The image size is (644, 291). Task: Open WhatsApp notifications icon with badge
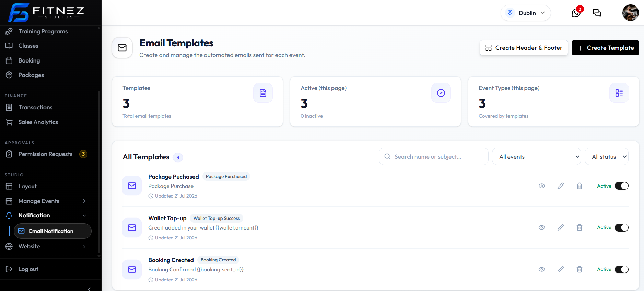tap(576, 13)
